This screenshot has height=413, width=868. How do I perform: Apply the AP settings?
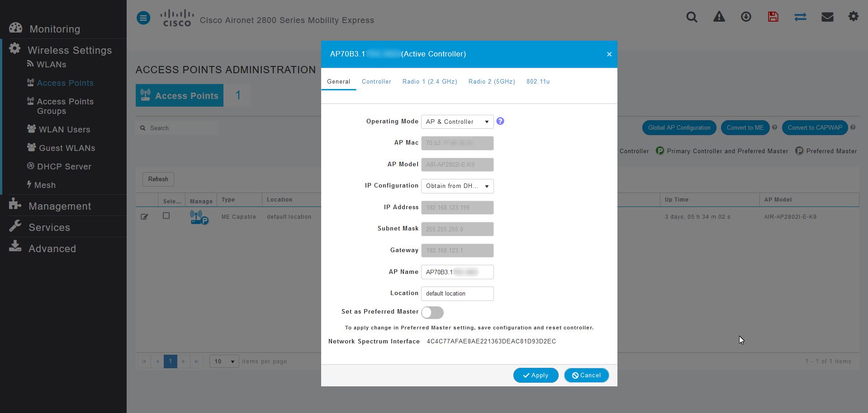tap(536, 375)
